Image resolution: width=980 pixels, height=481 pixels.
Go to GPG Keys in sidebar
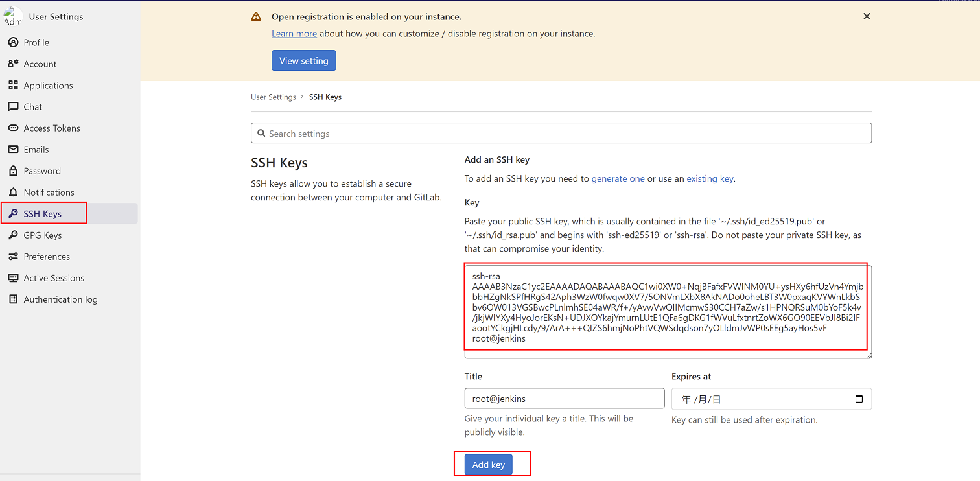pyautogui.click(x=43, y=235)
